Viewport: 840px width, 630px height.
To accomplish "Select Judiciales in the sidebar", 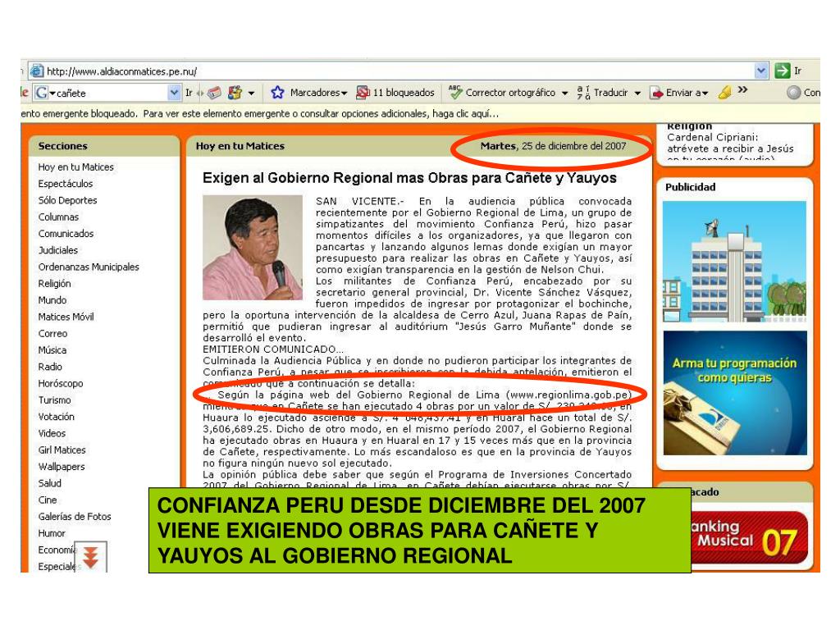I will click(58, 250).
